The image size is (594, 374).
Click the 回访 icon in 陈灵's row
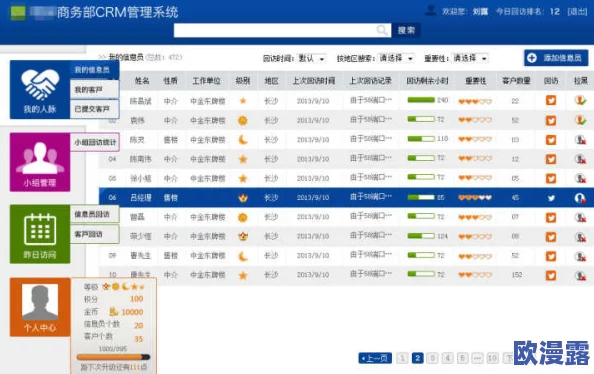point(551,139)
